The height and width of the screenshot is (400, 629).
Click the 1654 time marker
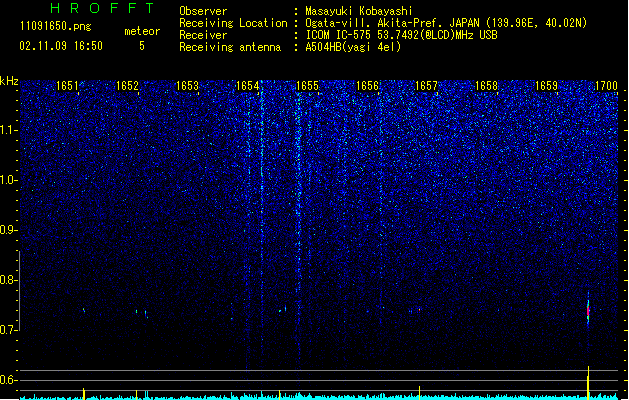pos(248,86)
